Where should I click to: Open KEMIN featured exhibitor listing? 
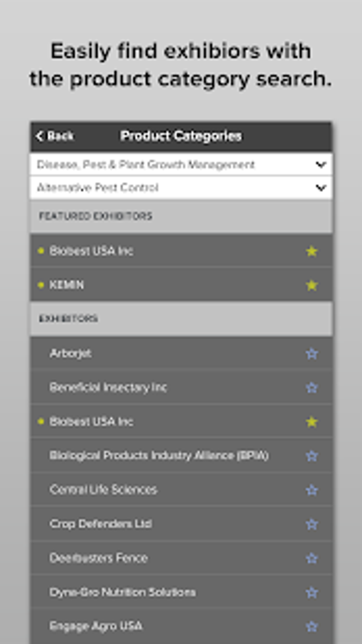pyautogui.click(x=67, y=285)
